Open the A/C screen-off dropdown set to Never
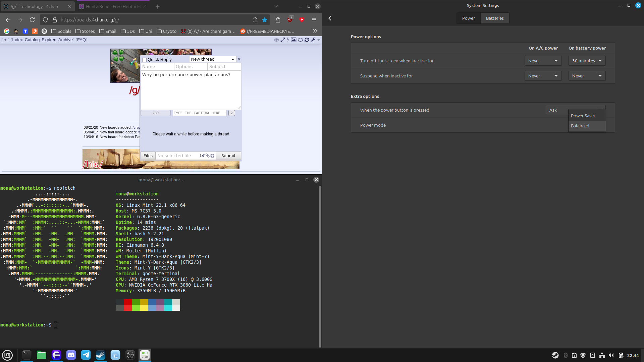 tap(543, 61)
